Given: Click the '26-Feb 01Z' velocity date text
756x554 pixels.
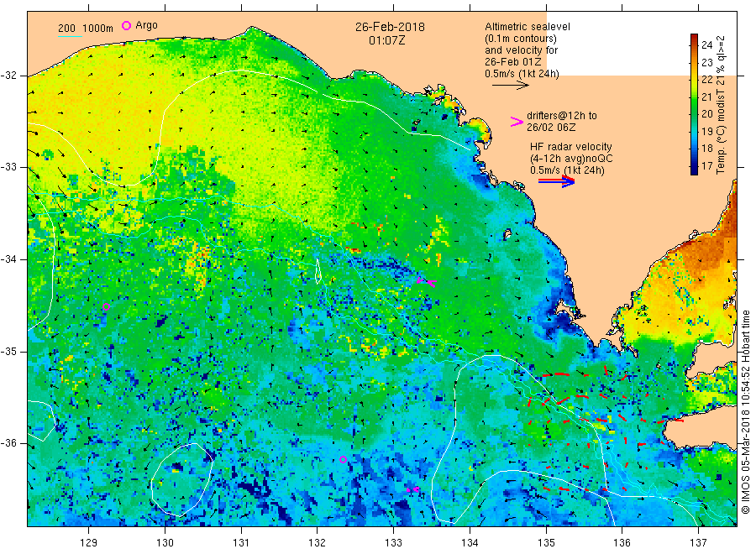Looking at the screenshot, I should 513,62.
